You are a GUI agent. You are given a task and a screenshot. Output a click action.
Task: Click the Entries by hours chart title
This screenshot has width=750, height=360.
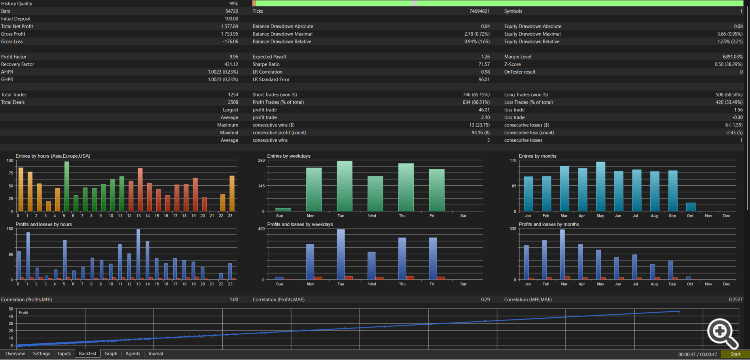coord(53,156)
